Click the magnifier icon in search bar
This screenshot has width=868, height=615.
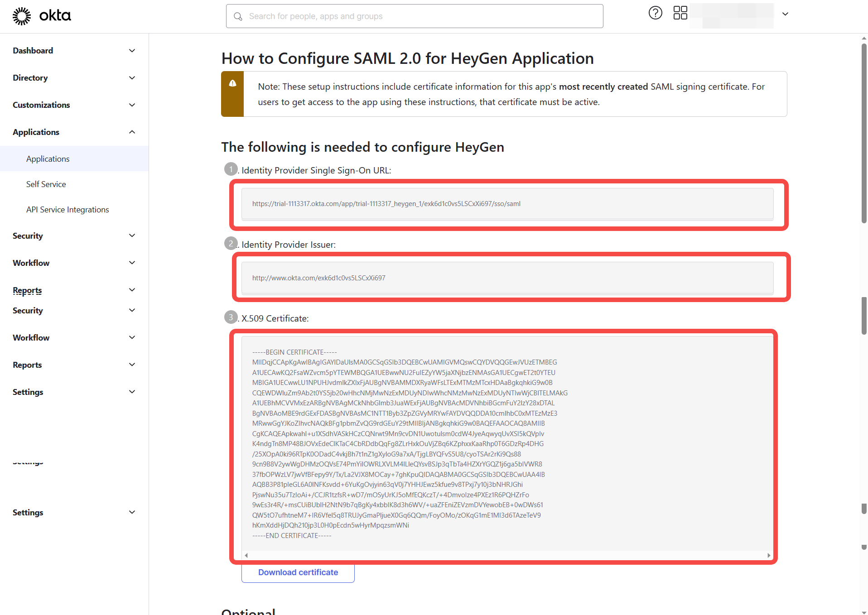coord(238,16)
